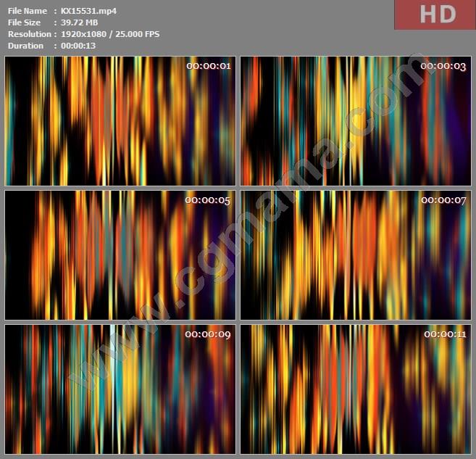Select the duration value 00:00:13

[x=78, y=46]
